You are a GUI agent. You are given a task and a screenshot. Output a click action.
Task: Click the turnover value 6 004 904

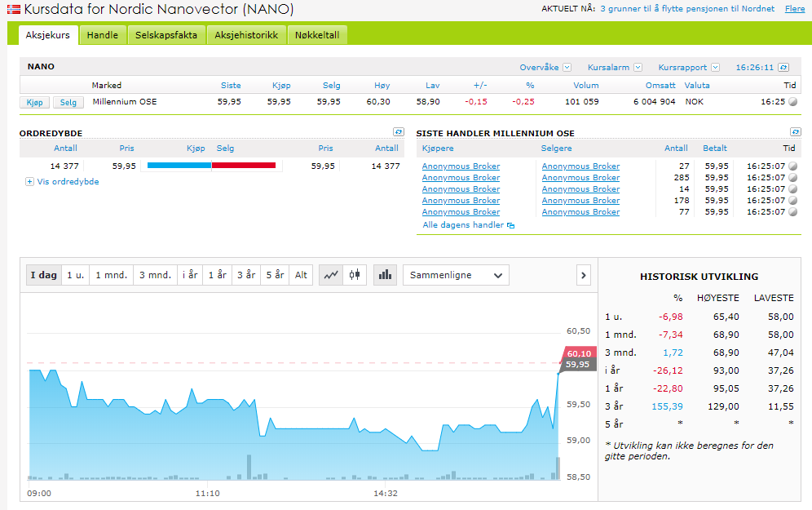click(654, 102)
